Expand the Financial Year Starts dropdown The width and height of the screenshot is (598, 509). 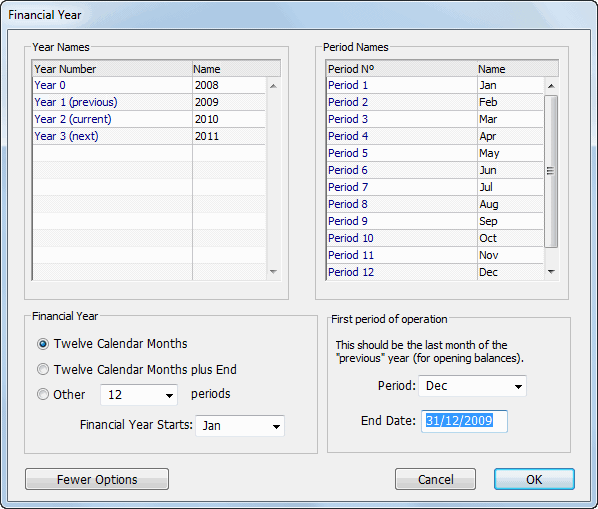click(x=240, y=426)
